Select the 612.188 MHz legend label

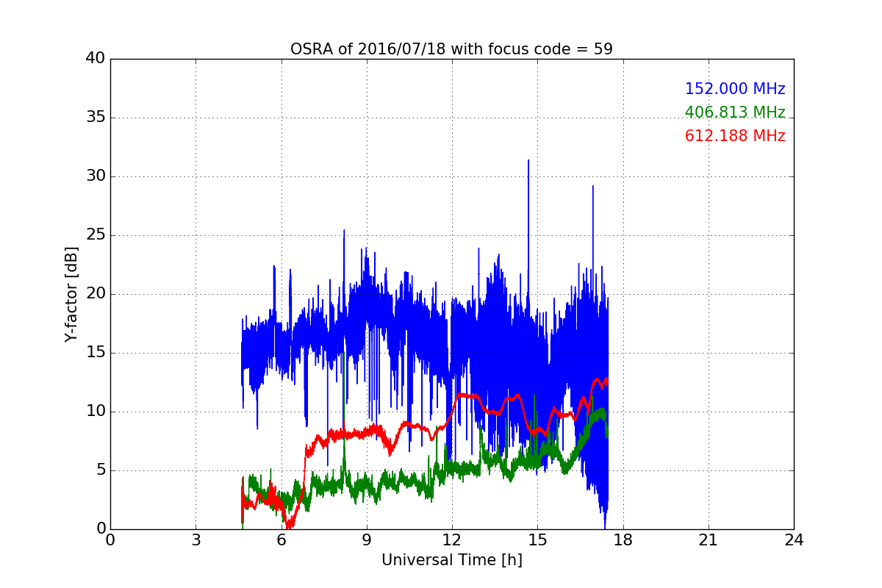[735, 136]
